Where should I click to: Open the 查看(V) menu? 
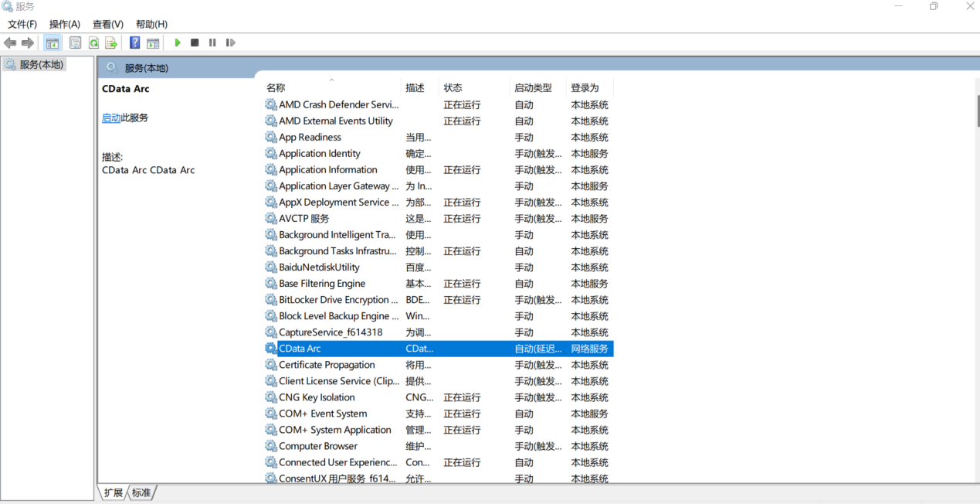[x=108, y=25]
